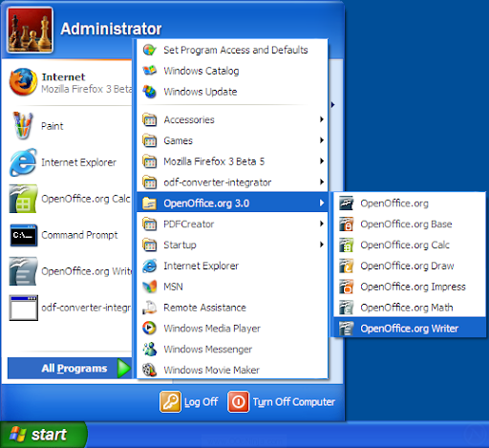The image size is (489, 448).
Task: Click the Log Off button
Action: pyautogui.click(x=189, y=402)
